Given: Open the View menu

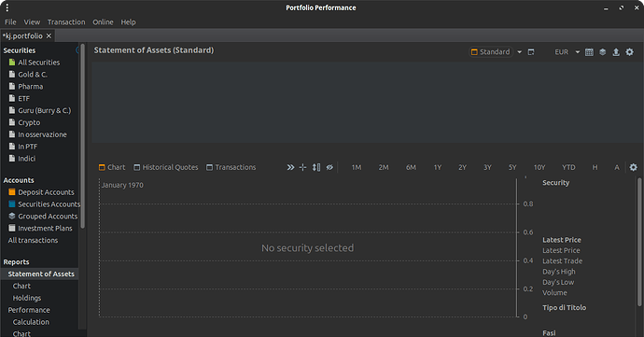Looking at the screenshot, I should coord(32,22).
